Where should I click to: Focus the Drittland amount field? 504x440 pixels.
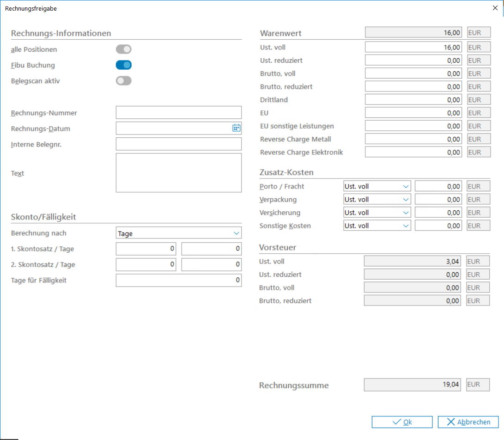413,100
